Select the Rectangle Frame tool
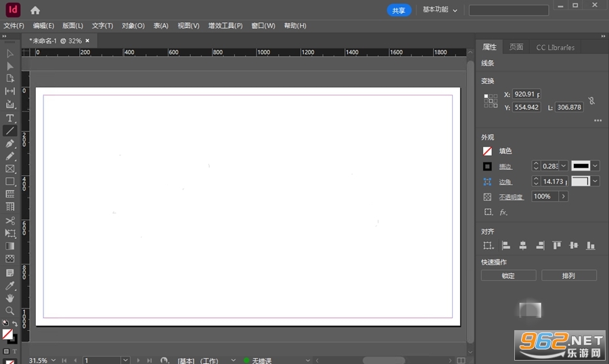This screenshot has height=364, width=609. (x=9, y=169)
